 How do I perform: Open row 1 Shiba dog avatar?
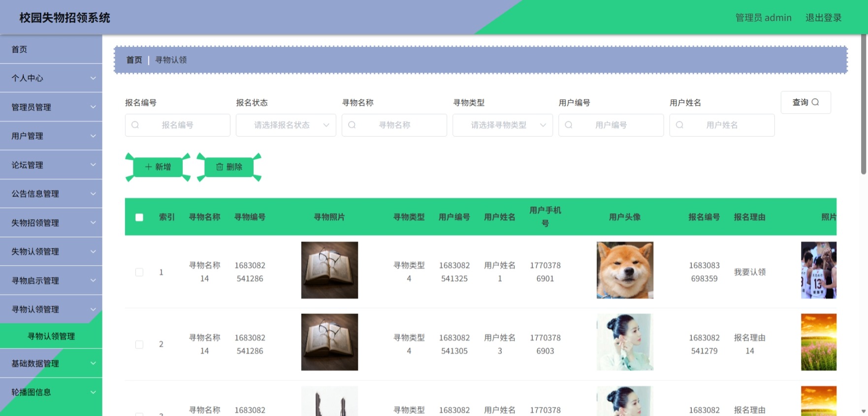click(625, 270)
